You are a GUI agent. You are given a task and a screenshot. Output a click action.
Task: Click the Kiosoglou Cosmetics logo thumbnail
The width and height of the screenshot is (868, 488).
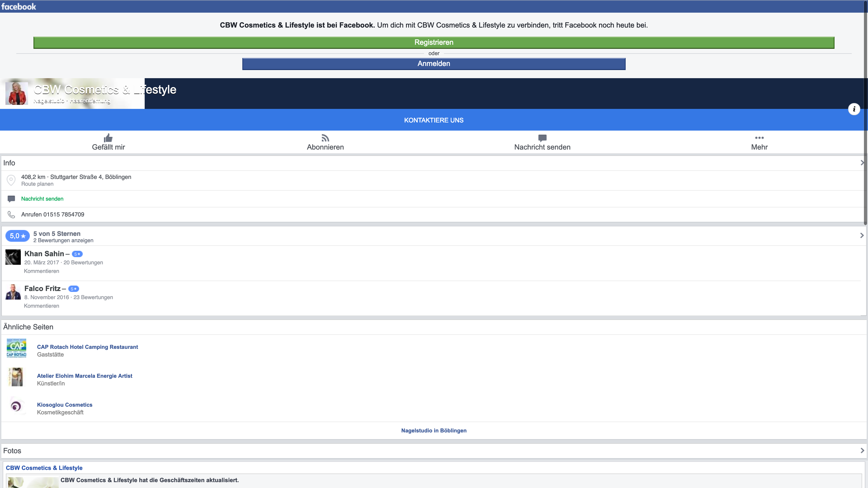click(17, 406)
